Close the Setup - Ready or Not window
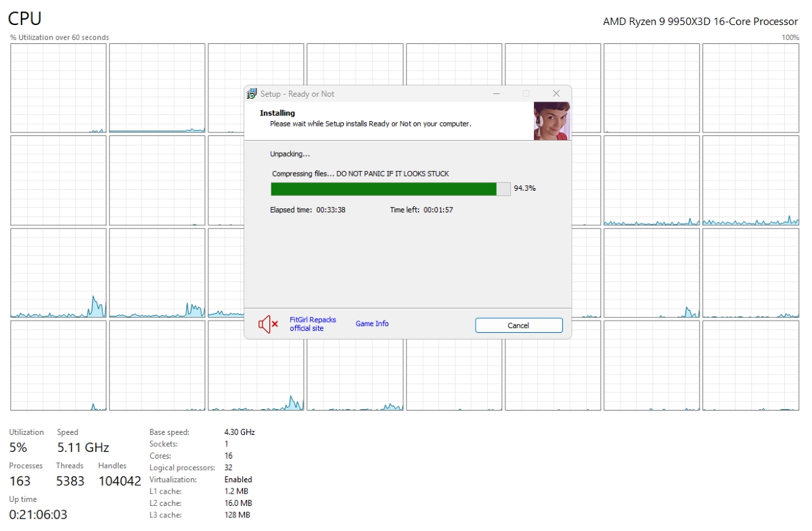This screenshot has height=531, width=812. click(556, 93)
